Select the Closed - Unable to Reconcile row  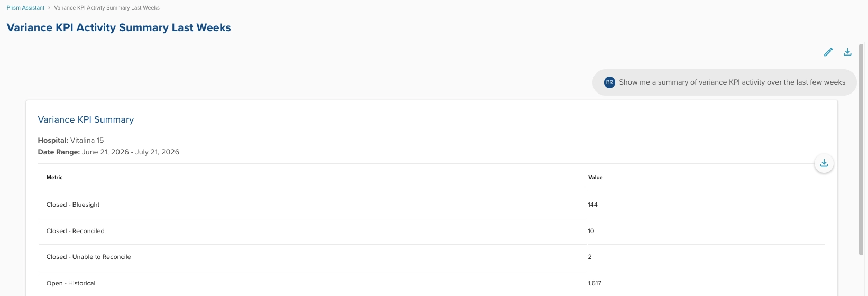coord(432,257)
